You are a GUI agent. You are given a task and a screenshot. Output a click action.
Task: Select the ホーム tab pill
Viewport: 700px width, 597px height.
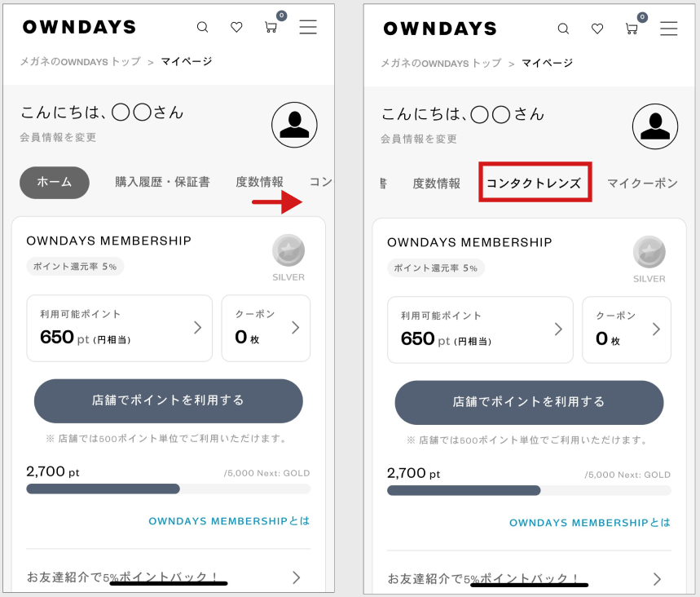55,183
